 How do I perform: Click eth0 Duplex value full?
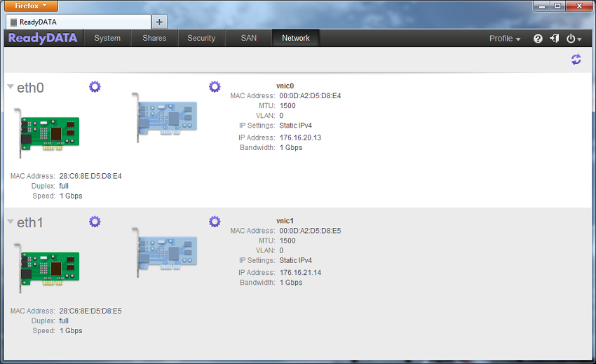[x=64, y=186]
